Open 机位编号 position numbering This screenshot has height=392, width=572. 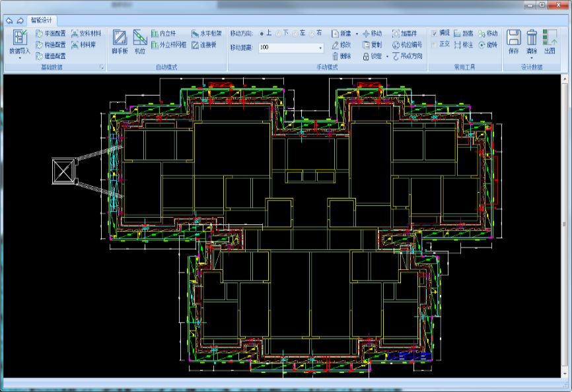click(x=407, y=45)
